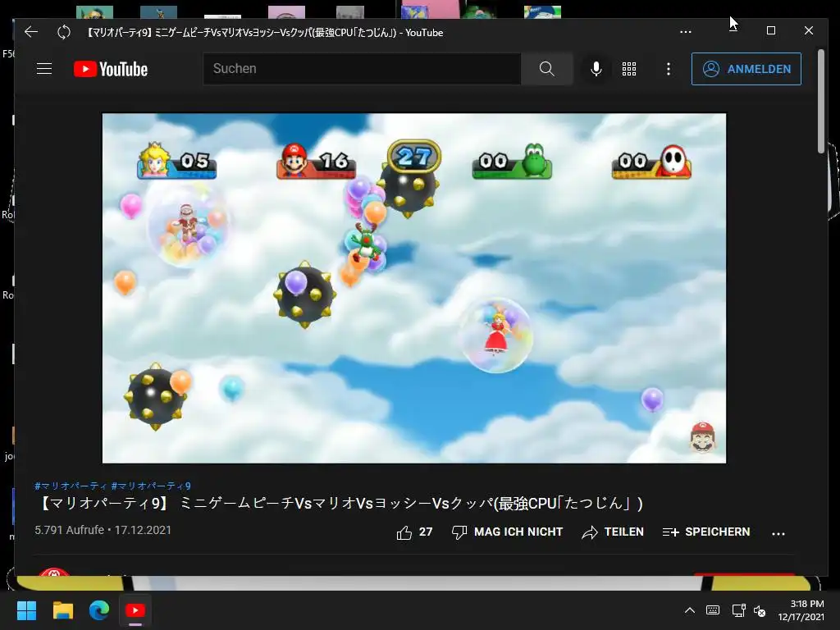The image size is (840, 630).
Task: Click the 5.791 Aufrufe view count
Action: [x=70, y=530]
